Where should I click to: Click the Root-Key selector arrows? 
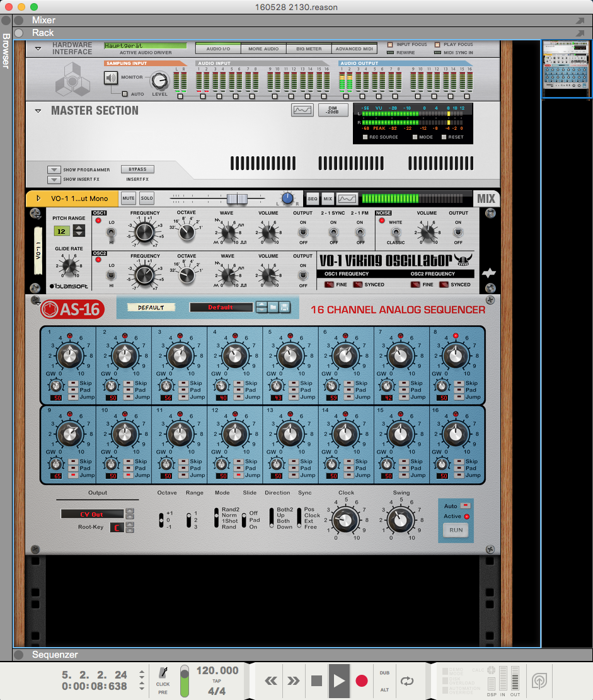[x=130, y=527]
